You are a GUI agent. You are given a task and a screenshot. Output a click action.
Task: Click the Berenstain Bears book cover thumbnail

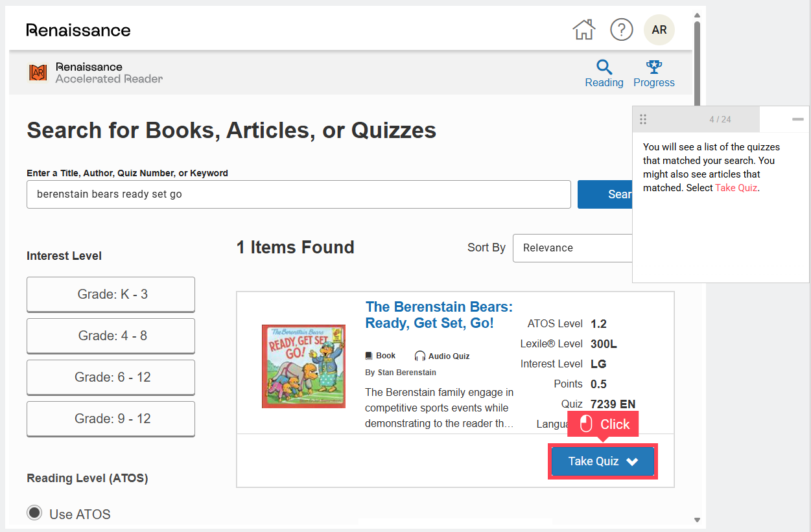coord(303,366)
